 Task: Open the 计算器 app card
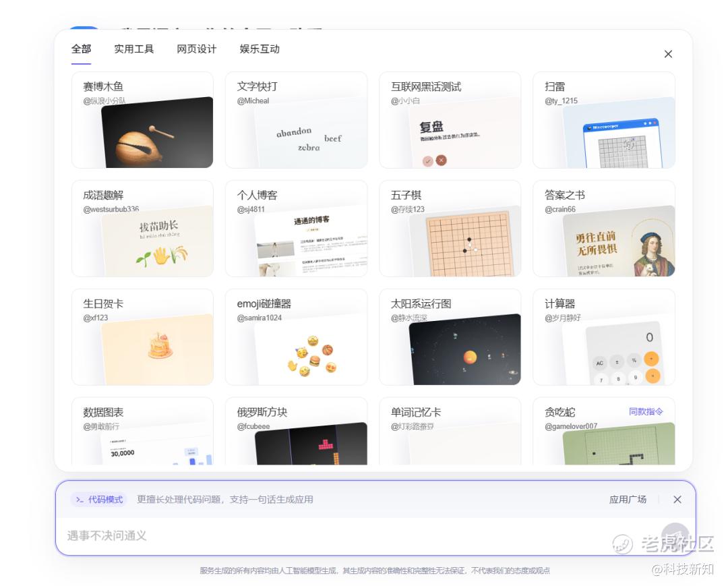click(604, 337)
